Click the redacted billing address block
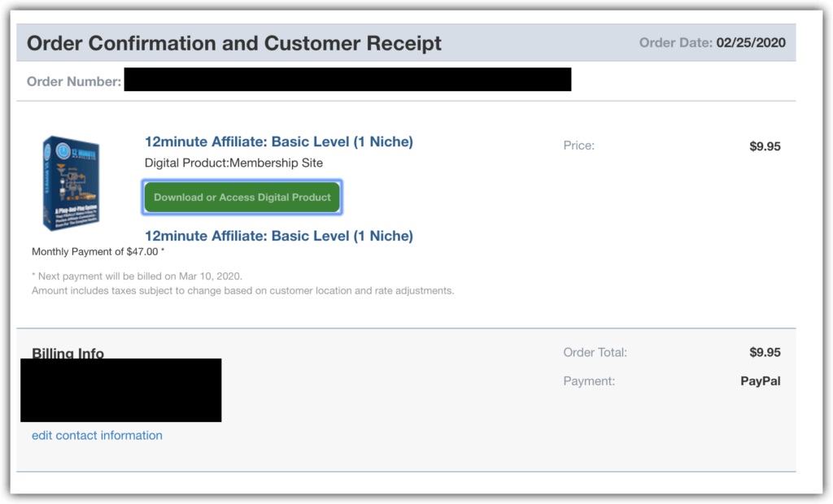The image size is (833, 504). (x=121, y=390)
